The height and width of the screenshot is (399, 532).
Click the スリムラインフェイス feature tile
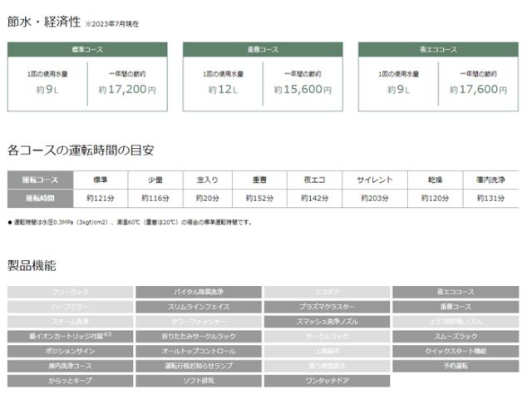[199, 307]
